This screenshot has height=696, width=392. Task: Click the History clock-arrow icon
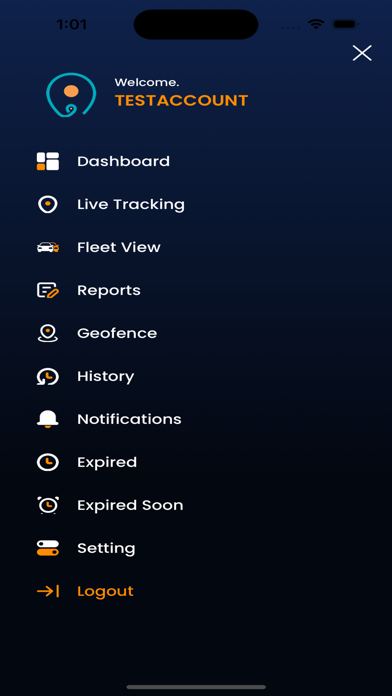[x=48, y=376]
